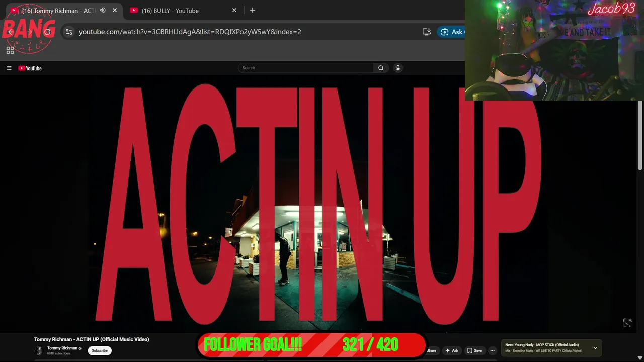Open Tommy Richman channel avatar

click(39, 350)
